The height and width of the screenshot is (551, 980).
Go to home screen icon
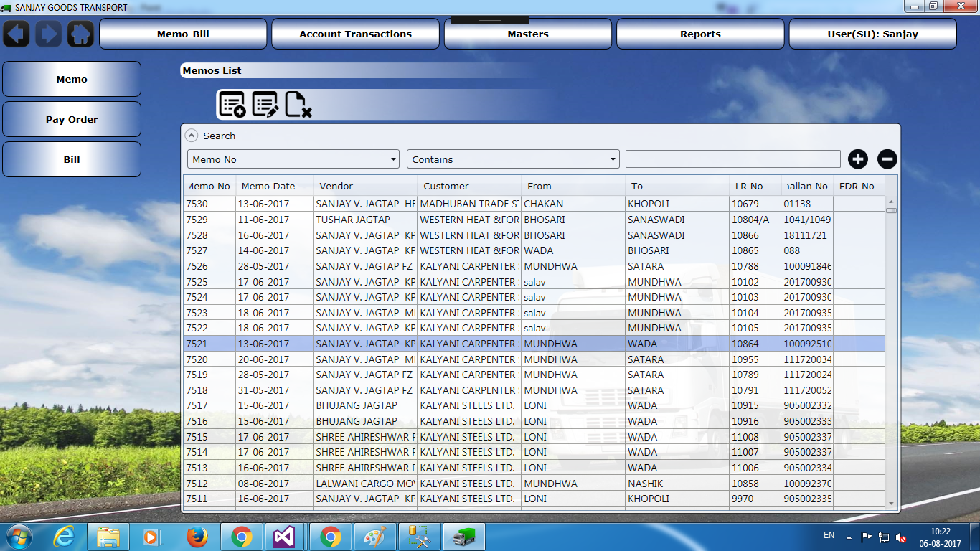pos(80,34)
